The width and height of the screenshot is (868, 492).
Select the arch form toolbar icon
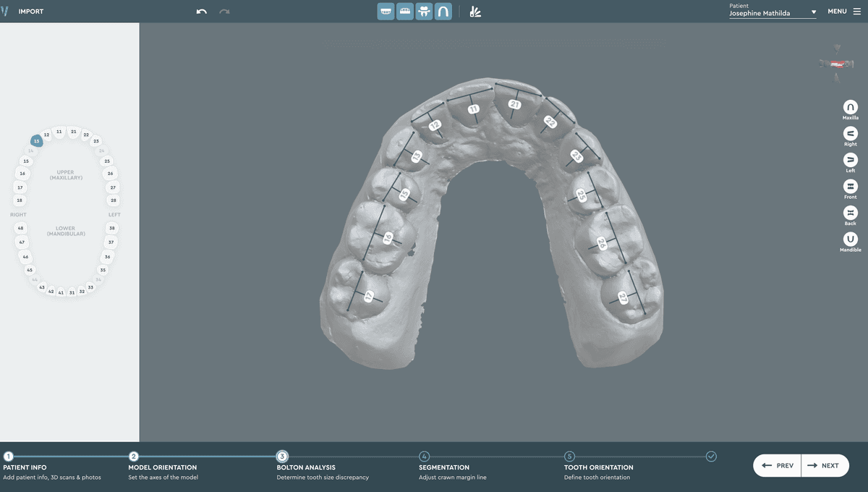[443, 11]
